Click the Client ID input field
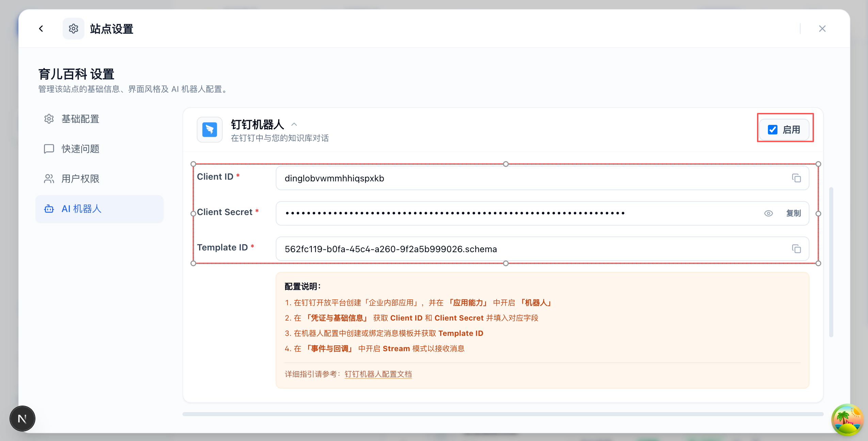The height and width of the screenshot is (441, 868). point(477,178)
